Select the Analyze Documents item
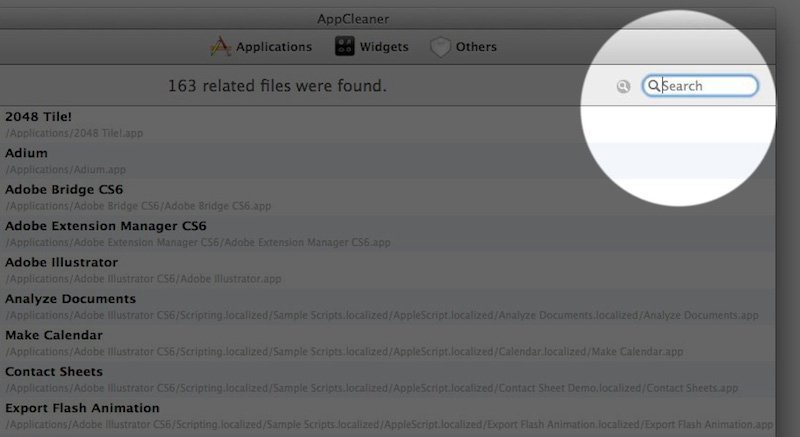Viewport: 800px width, 437px height. coord(70,298)
